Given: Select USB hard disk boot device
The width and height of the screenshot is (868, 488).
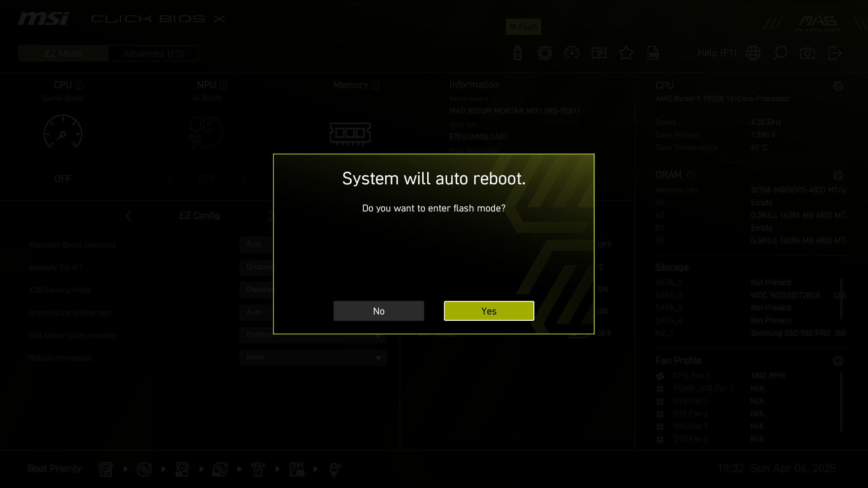Looking at the screenshot, I should pyautogui.click(x=182, y=469).
